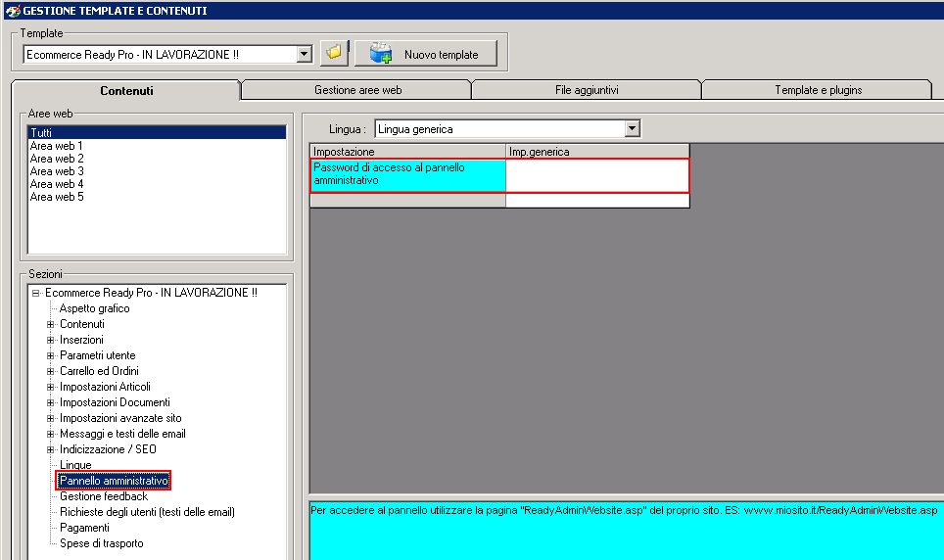
Task: Select Gestione feedback in the tree
Action: click(x=104, y=496)
